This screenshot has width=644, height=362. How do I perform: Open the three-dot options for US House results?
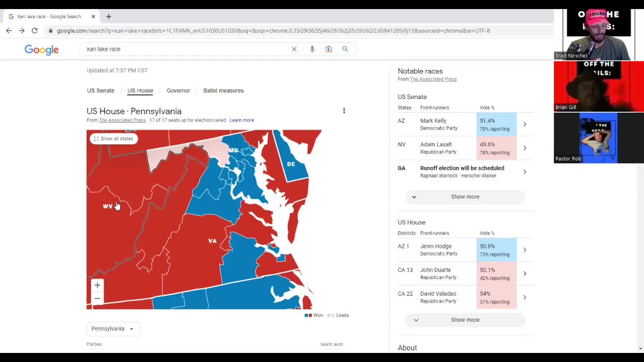344,111
